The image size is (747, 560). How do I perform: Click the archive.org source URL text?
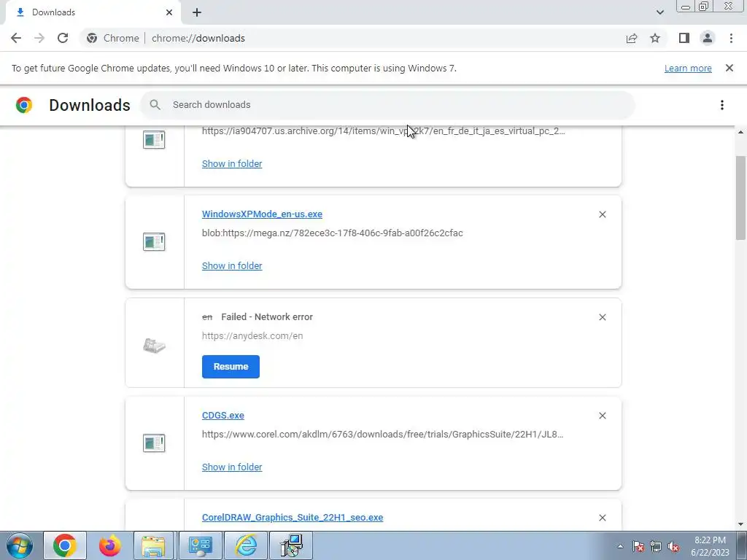pyautogui.click(x=384, y=131)
